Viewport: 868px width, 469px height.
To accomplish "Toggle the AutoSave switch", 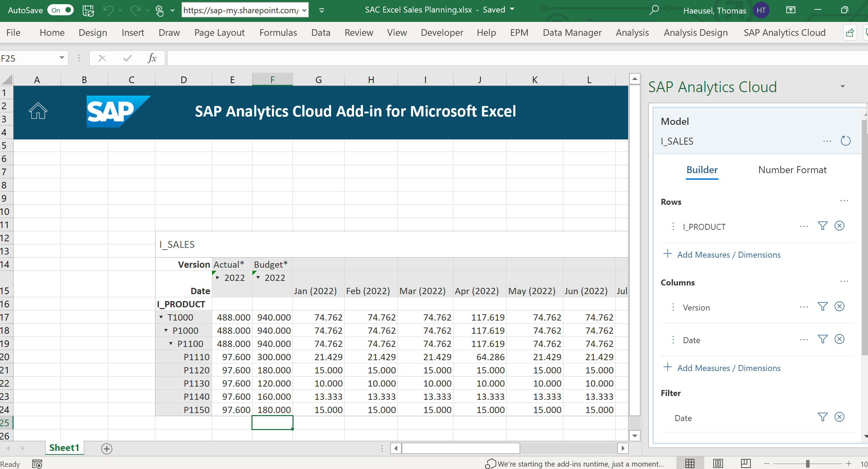I will pos(61,10).
